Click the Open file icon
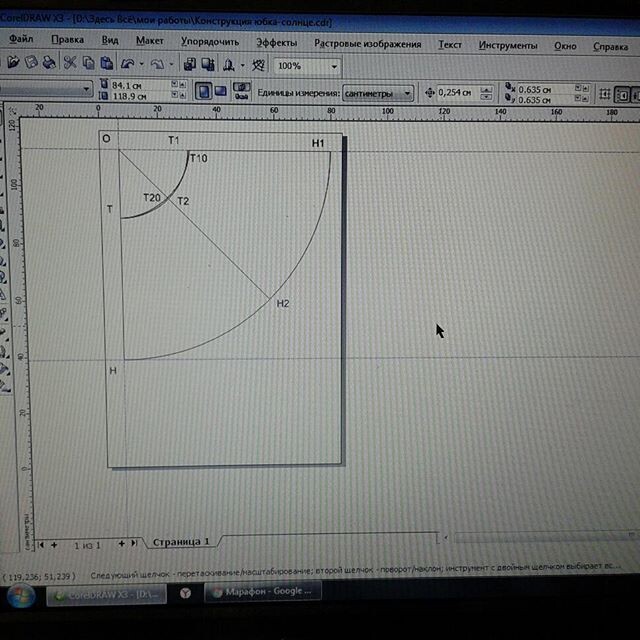This screenshot has height=640, width=640. 14,63
